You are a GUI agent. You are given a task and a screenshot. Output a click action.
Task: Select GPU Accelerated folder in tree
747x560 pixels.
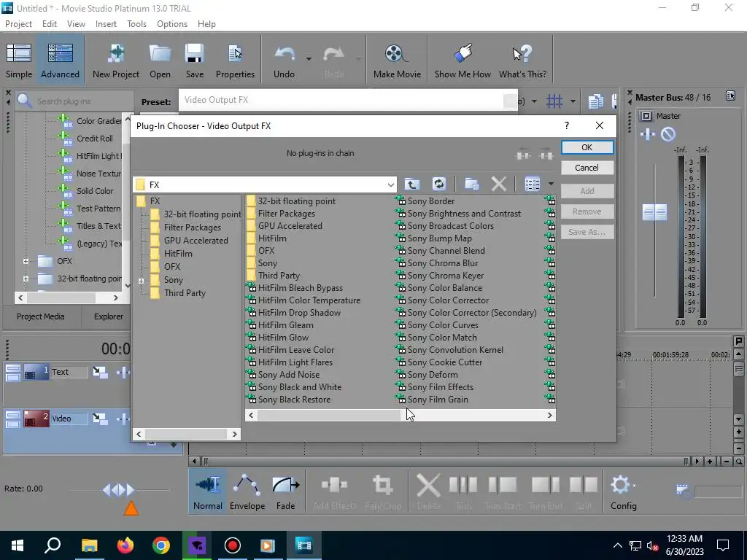(x=196, y=241)
